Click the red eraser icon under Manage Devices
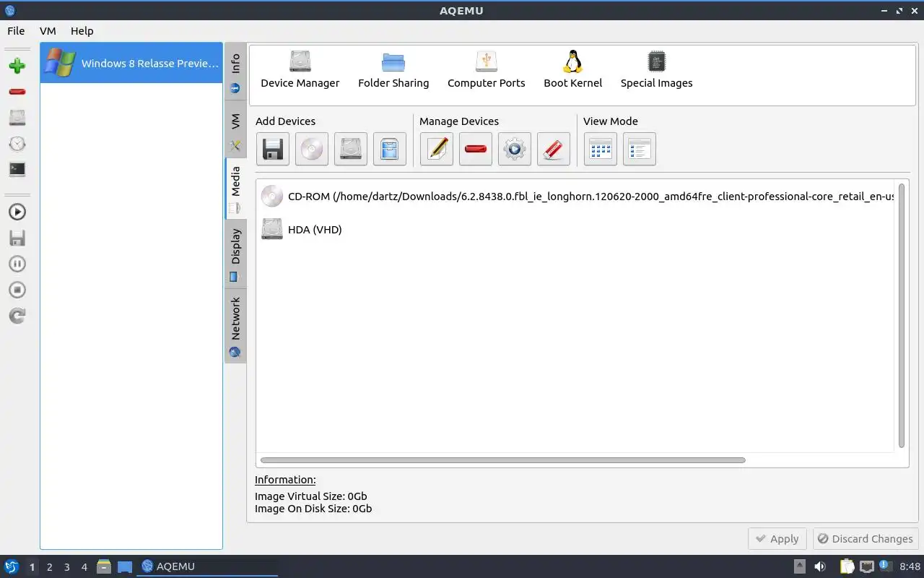 pyautogui.click(x=554, y=149)
